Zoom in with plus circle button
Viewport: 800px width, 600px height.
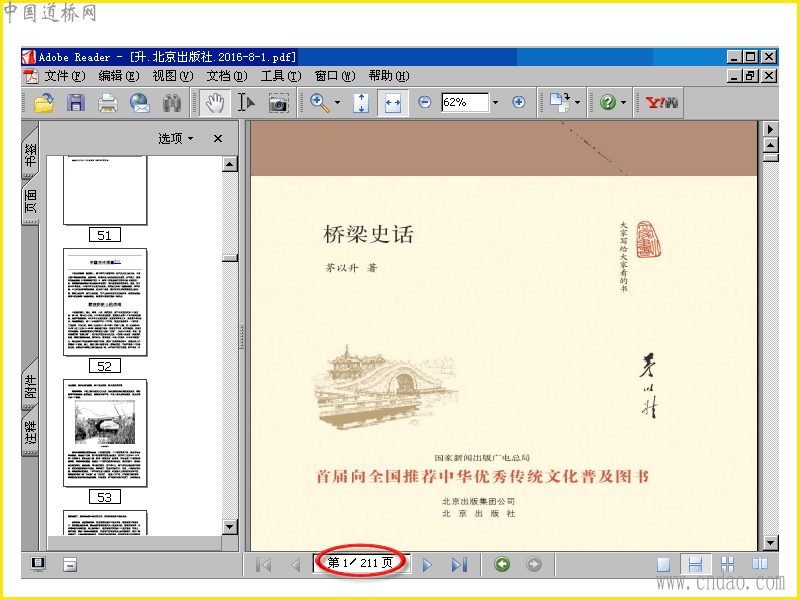pos(519,103)
